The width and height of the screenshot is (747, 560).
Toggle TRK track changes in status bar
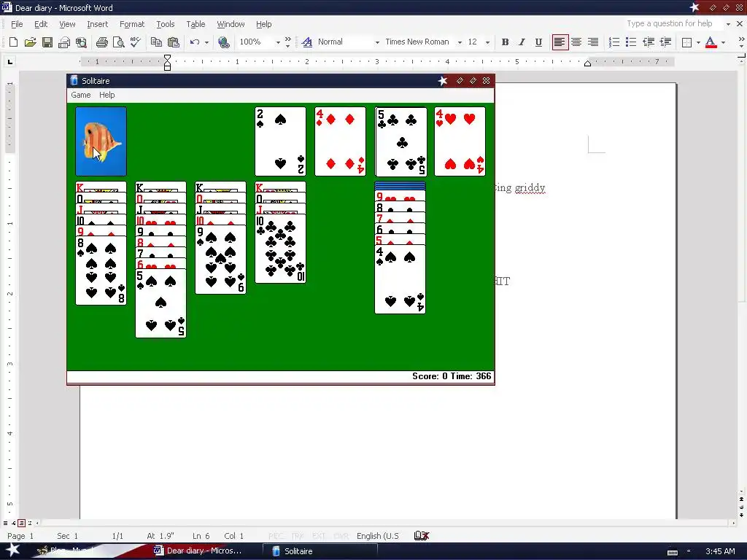298,536
